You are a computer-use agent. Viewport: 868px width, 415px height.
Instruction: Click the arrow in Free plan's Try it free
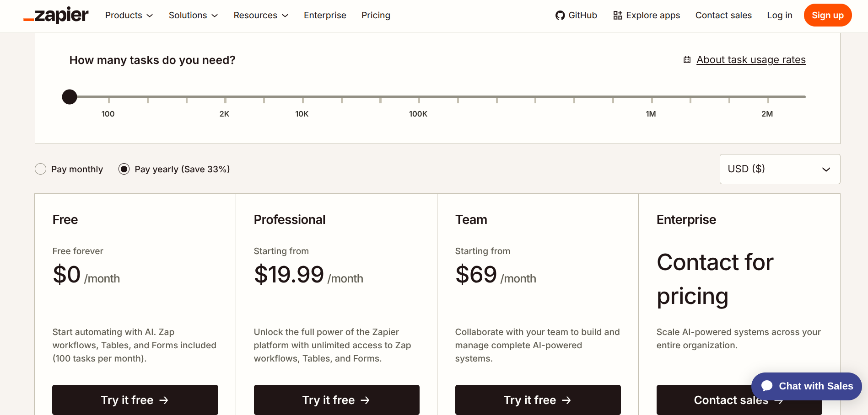point(164,400)
